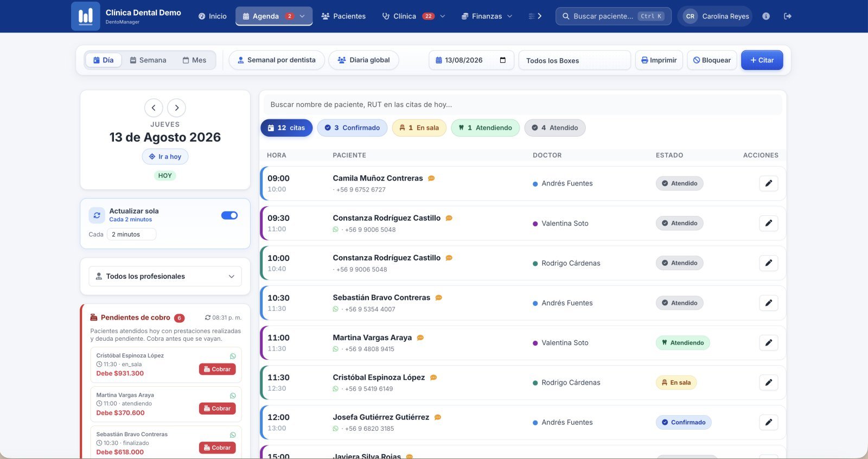The image size is (868, 459).
Task: Open the note bubble icon beside Martina Vargas Araya
Action: 420,337
